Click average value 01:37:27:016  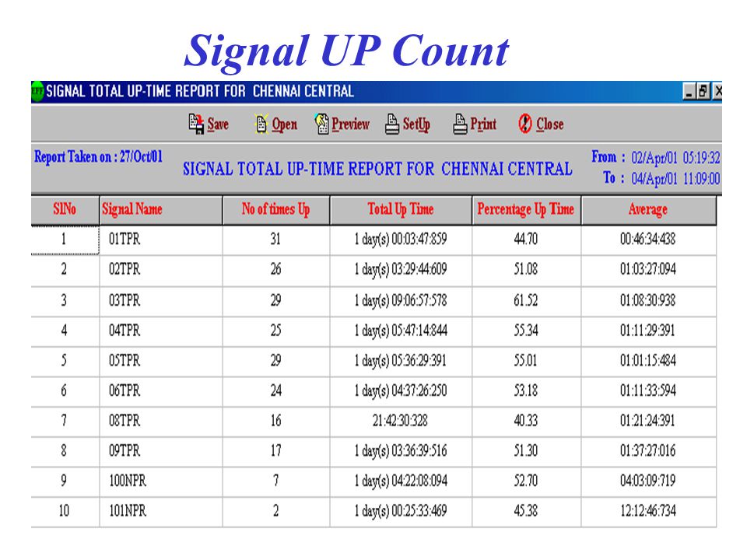648,451
